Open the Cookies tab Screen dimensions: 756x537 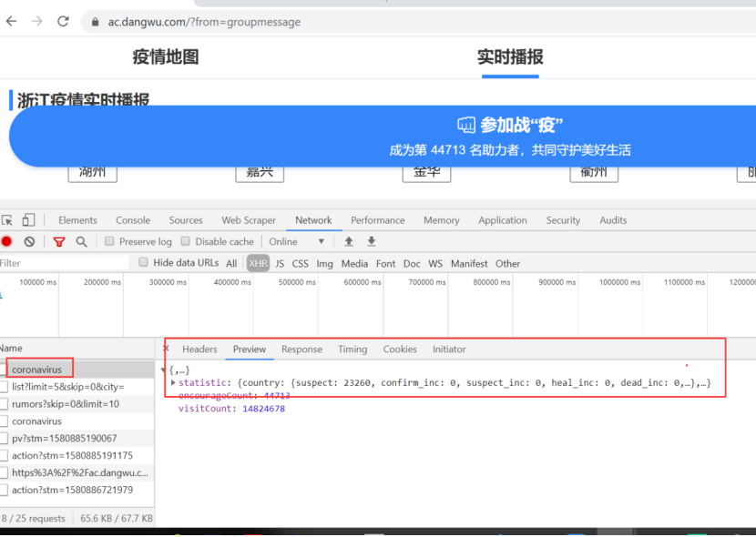click(400, 350)
